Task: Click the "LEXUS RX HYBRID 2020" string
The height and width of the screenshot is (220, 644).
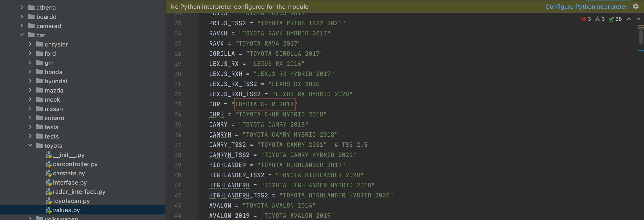Action: 312,94
